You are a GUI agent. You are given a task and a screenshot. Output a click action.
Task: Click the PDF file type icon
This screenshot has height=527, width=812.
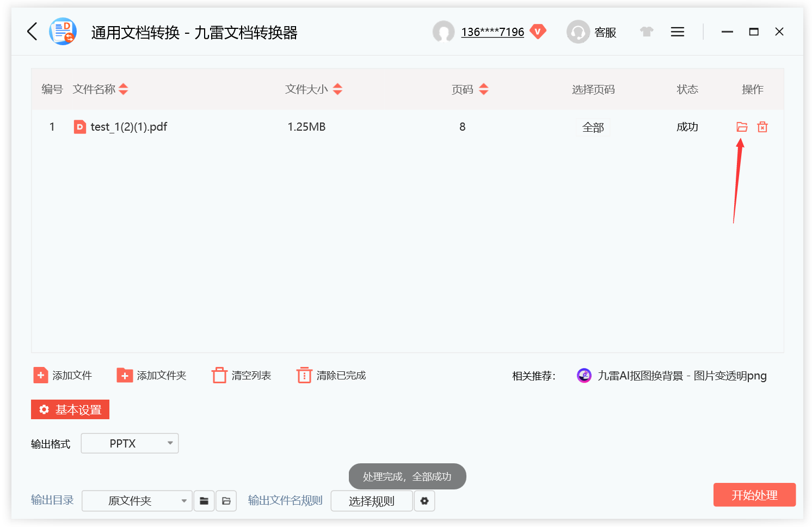pos(79,126)
